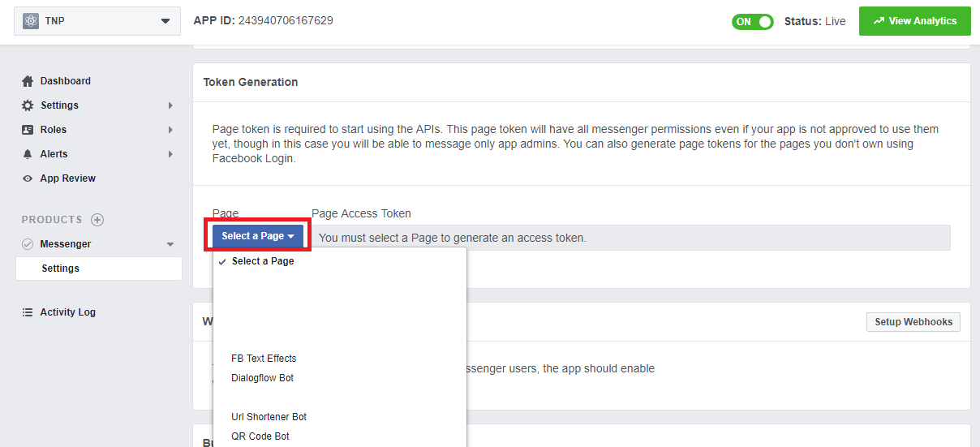
Task: Click the Settings gear icon
Action: (x=28, y=105)
